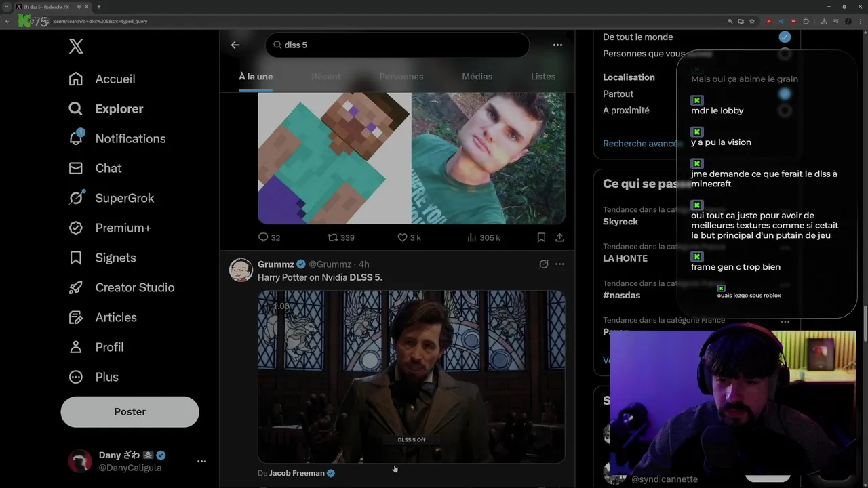Switch to 'À la une' tab
Viewport: 868px width, 488px height.
[x=256, y=77]
